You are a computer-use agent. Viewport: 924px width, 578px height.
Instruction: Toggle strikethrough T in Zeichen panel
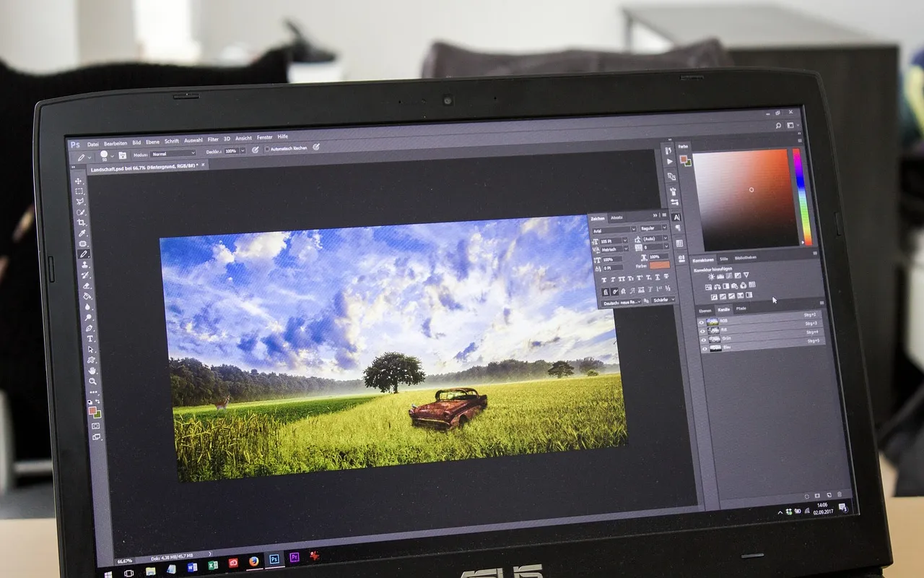[666, 276]
